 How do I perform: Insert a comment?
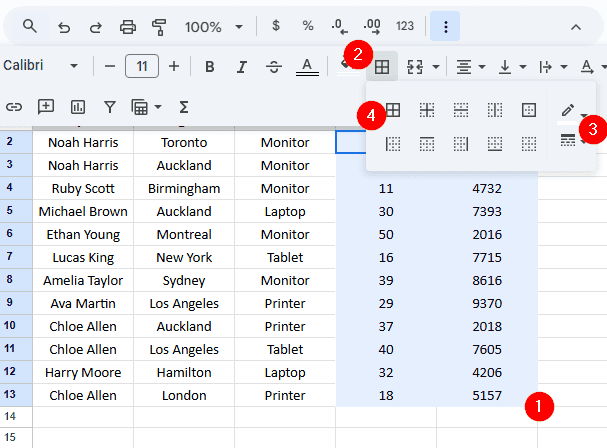coord(46,106)
